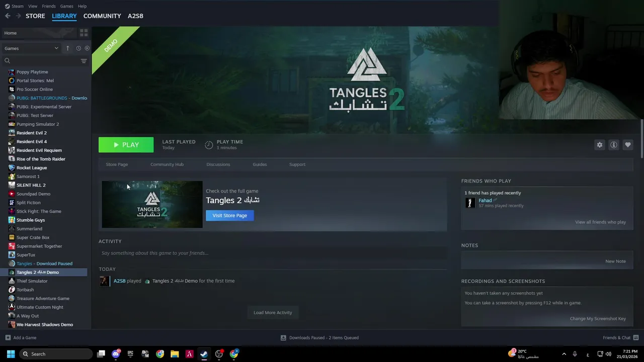Click View all friends who play
Image resolution: width=644 pixels, height=362 pixels.
(600, 222)
